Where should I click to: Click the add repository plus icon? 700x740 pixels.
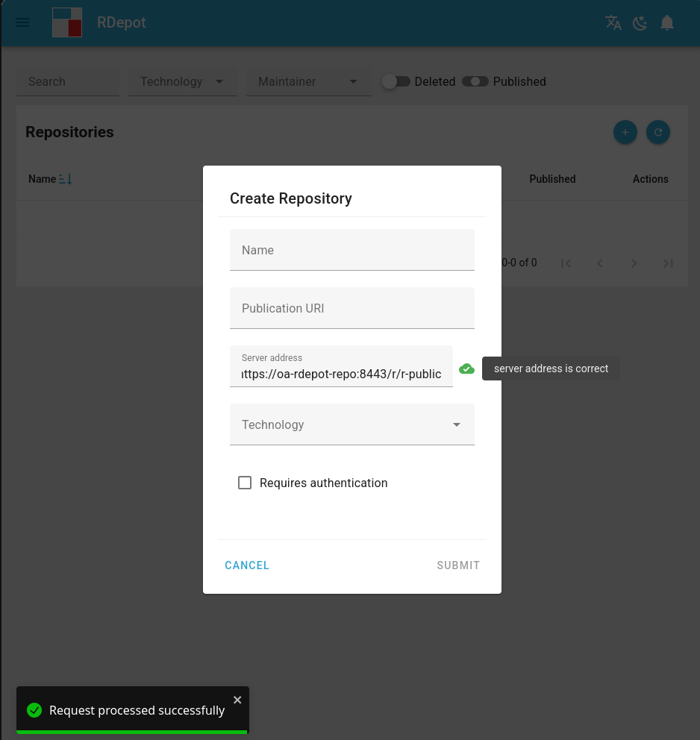[x=625, y=132]
